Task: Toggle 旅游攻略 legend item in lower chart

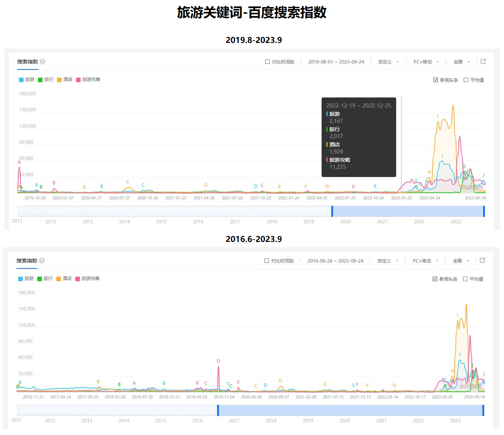Action: pyautogui.click(x=88, y=279)
